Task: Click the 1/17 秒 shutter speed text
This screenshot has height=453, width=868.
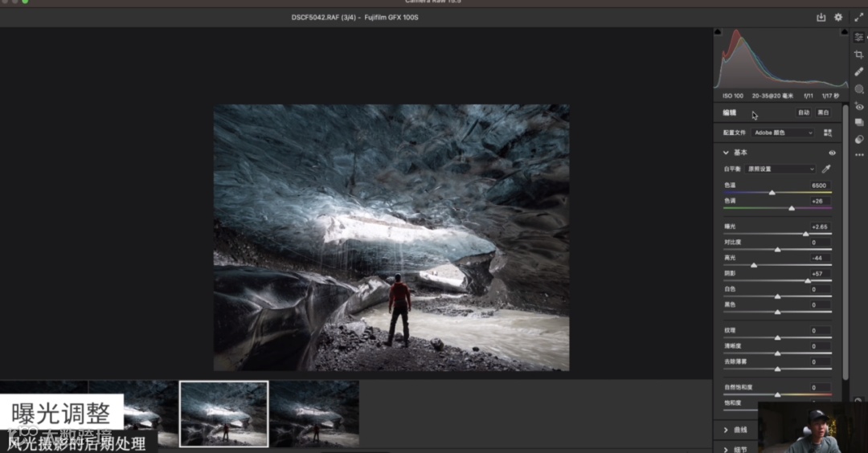Action: [x=830, y=96]
